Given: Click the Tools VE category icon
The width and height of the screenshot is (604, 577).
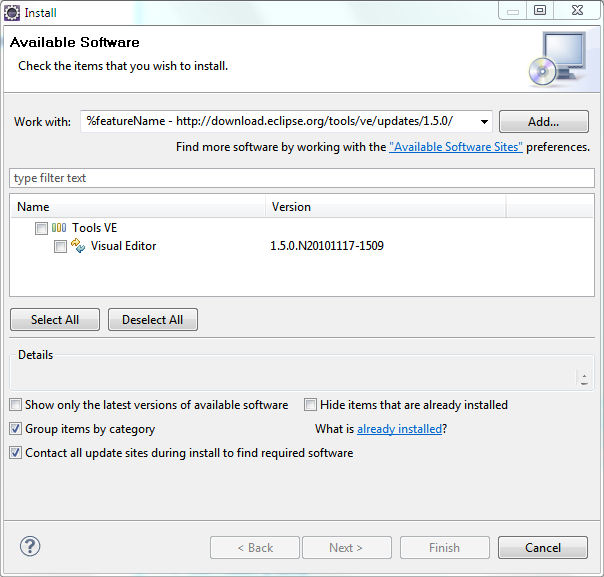Looking at the screenshot, I should pyautogui.click(x=59, y=228).
